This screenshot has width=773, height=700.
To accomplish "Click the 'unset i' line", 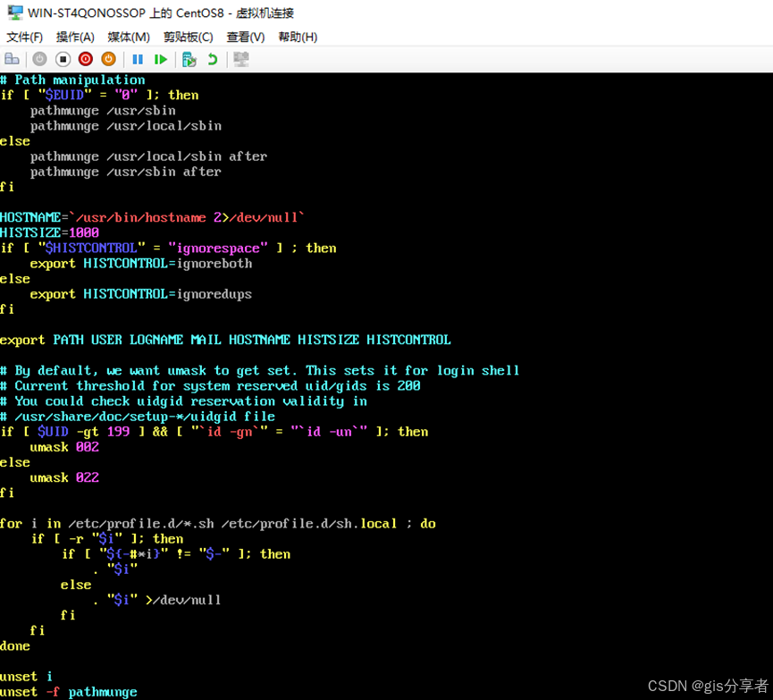I will click(x=26, y=677).
